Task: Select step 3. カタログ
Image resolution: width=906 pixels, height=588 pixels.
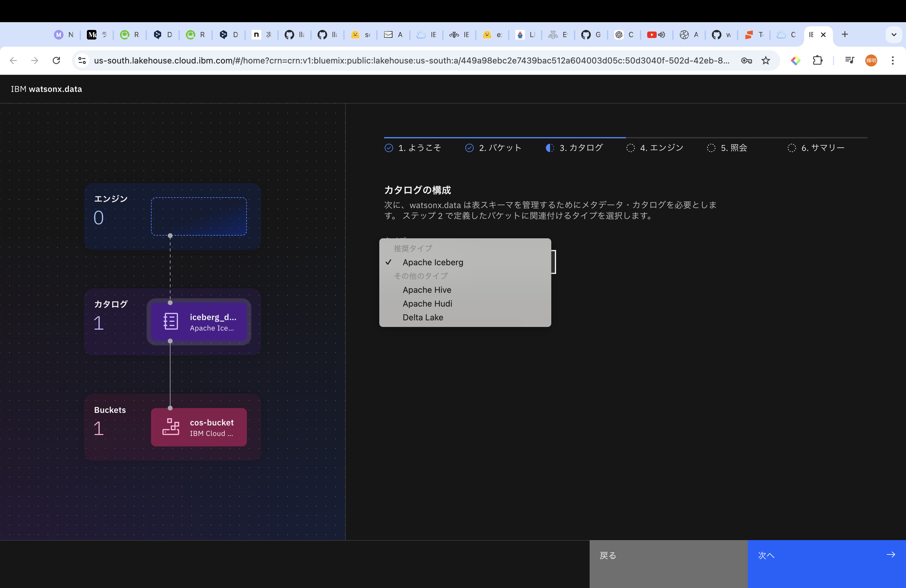Action: coord(574,148)
